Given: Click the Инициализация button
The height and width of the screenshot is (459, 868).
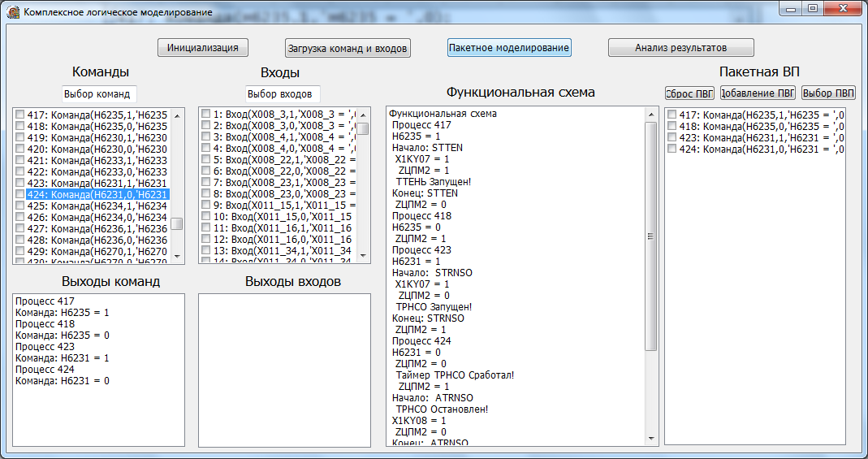Looking at the screenshot, I should pos(203,48).
